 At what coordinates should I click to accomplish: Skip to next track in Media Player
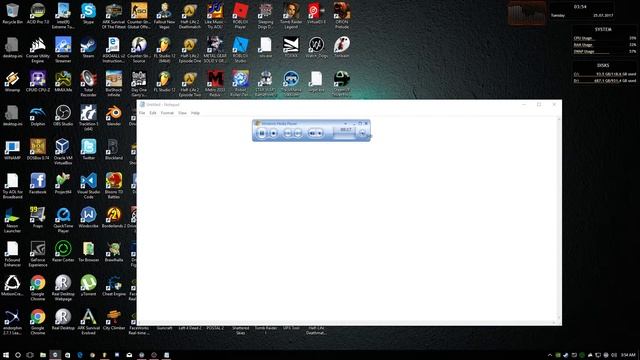point(298,133)
